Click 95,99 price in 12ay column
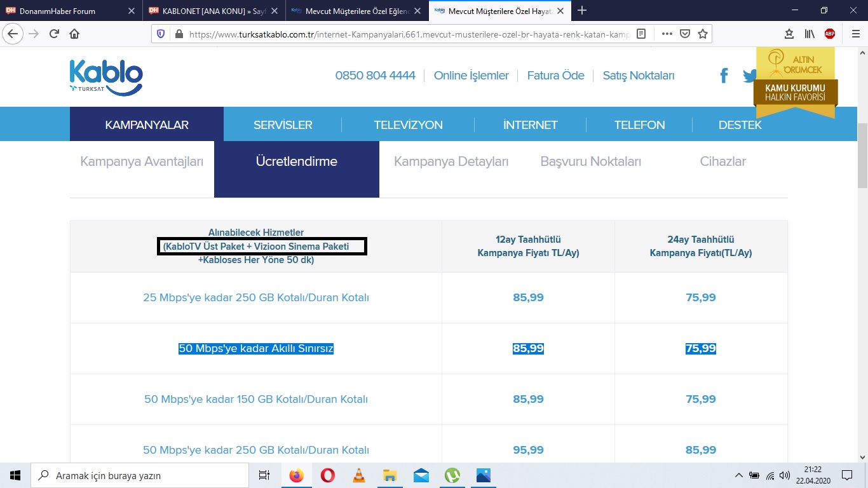The height and width of the screenshot is (488, 868). click(x=528, y=450)
